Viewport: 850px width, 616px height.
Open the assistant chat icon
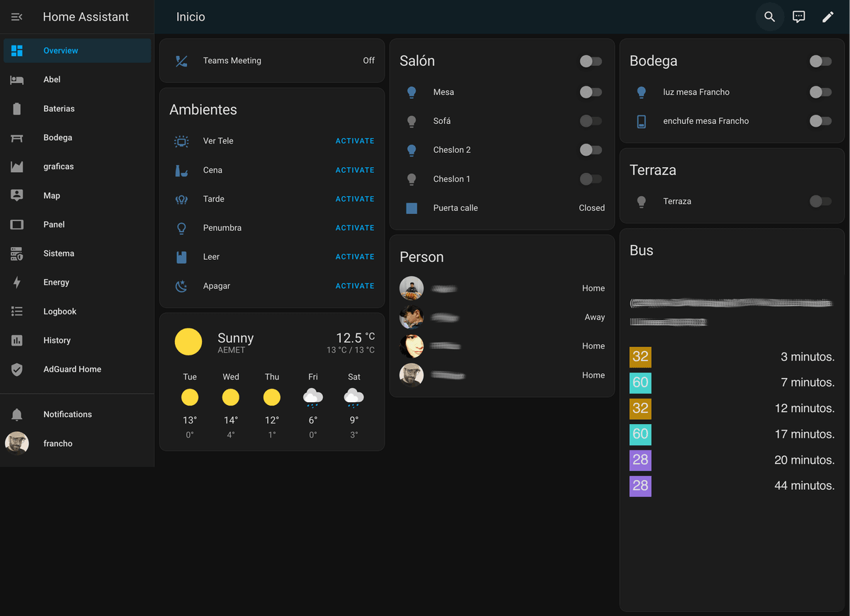(x=799, y=17)
